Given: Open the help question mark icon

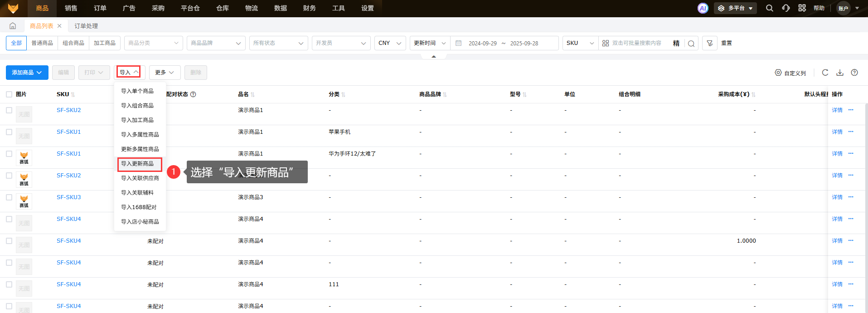Looking at the screenshot, I should point(854,73).
